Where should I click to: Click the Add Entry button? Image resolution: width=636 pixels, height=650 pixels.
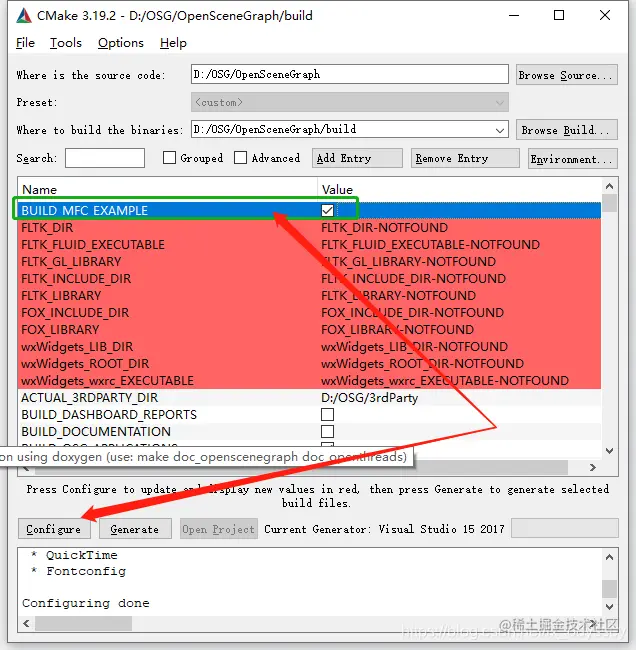(357, 158)
